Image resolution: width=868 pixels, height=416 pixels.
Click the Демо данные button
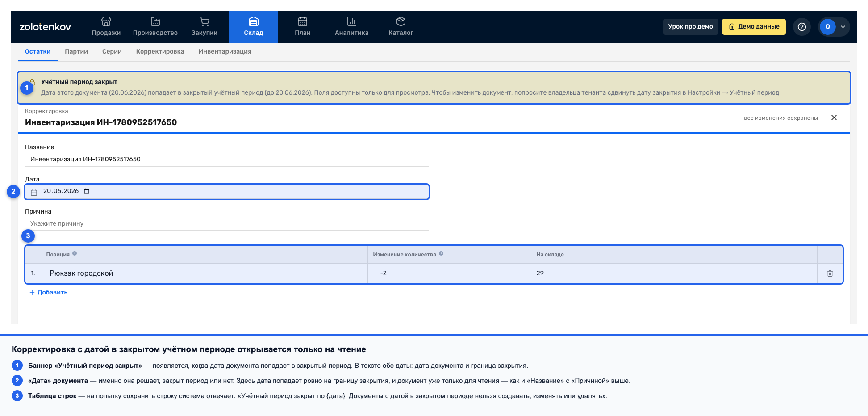pos(754,27)
